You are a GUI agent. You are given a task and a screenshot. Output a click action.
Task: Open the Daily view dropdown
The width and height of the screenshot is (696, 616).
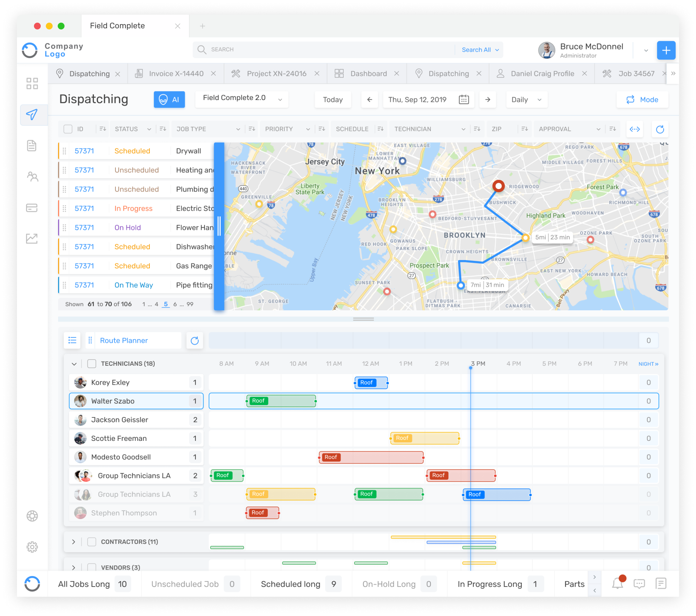527,99
